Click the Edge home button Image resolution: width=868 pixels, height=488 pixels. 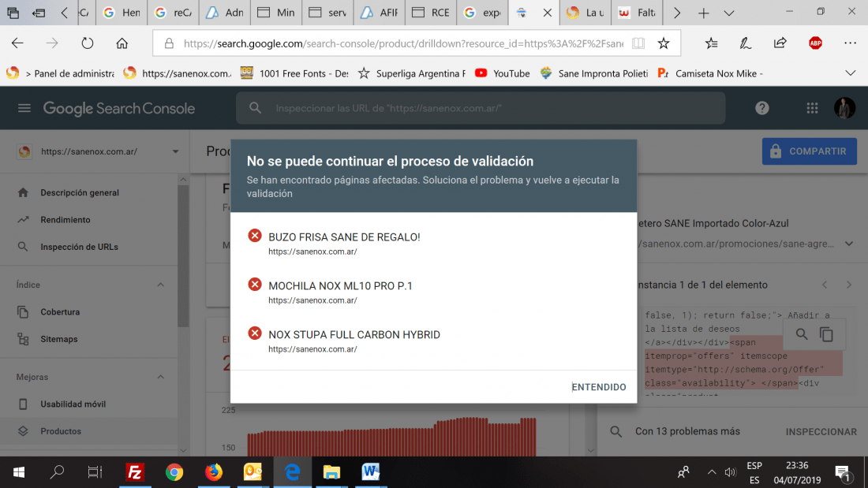(x=122, y=43)
